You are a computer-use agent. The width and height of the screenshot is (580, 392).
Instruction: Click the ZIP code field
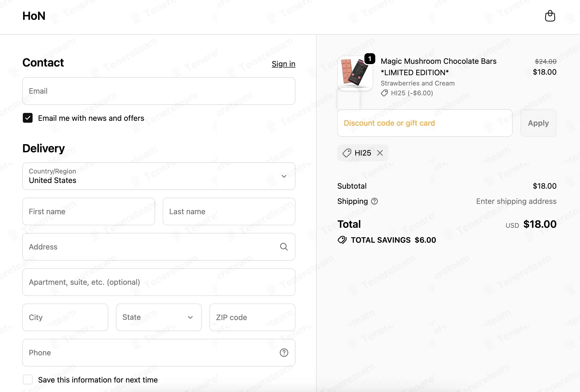coord(252,317)
